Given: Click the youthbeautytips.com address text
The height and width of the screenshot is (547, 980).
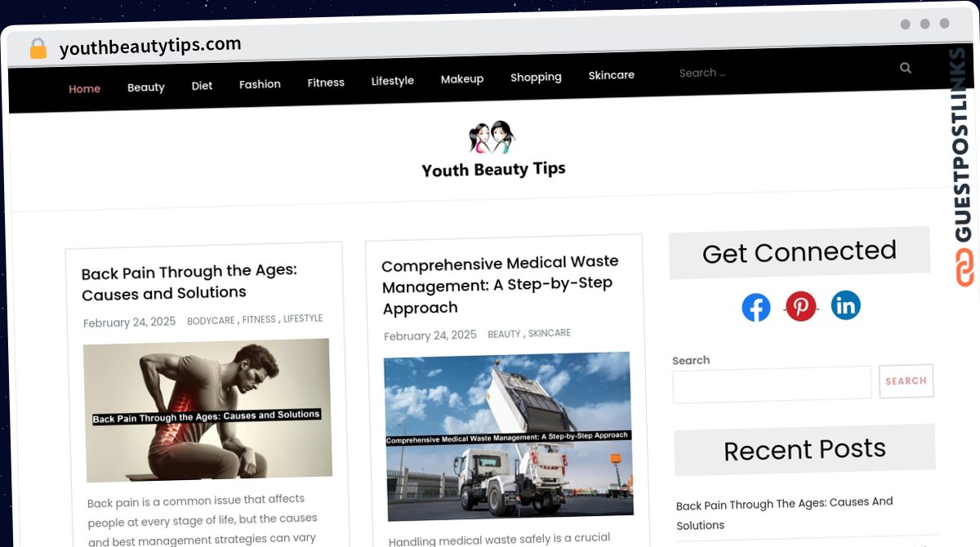Looking at the screenshot, I should click(150, 47).
